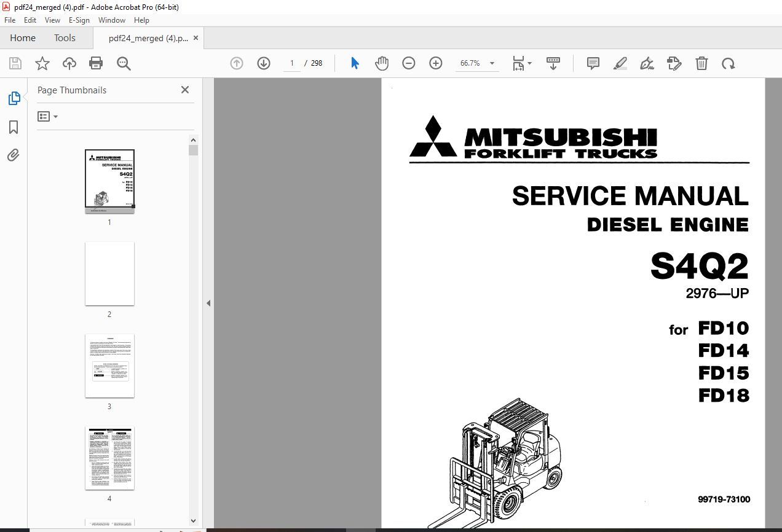782x532 pixels.
Task: Delete with the trash can icon
Action: pyautogui.click(x=701, y=63)
